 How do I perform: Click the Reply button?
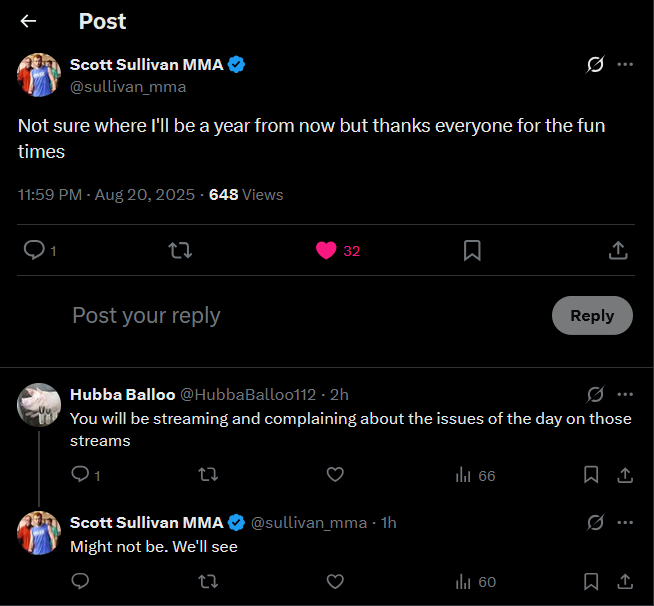pos(592,315)
